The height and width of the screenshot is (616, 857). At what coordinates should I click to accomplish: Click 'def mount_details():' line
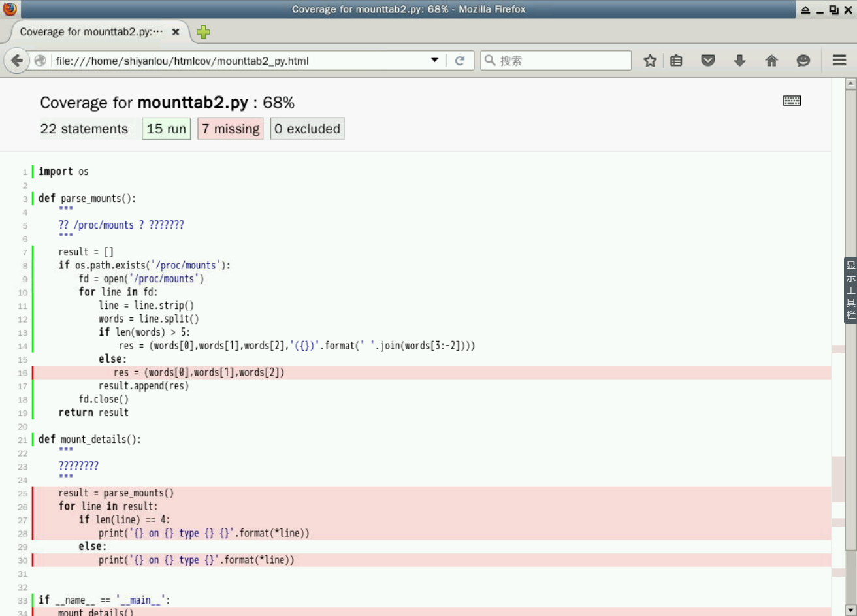(89, 440)
